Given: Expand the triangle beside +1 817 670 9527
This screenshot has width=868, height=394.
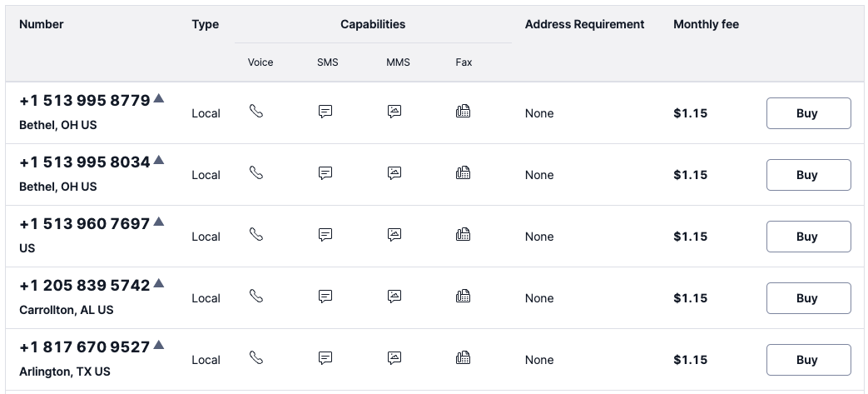Looking at the screenshot, I should pyautogui.click(x=159, y=345).
